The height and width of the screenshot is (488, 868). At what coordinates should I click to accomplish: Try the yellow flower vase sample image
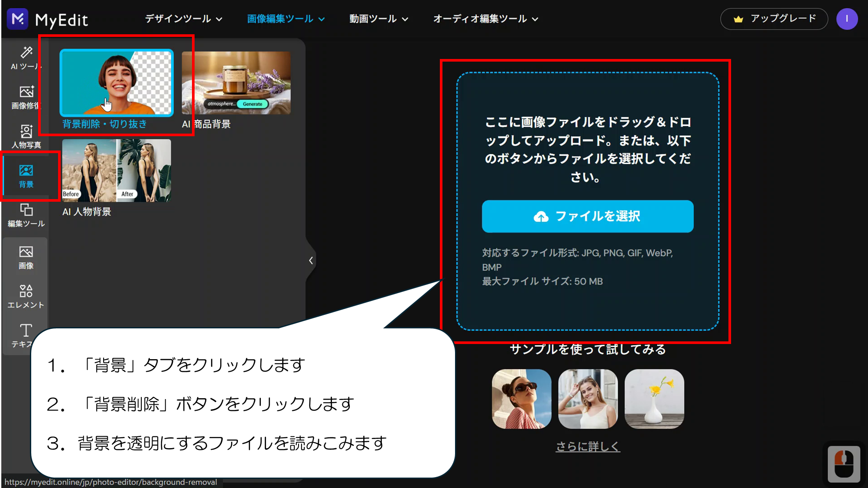[654, 399]
